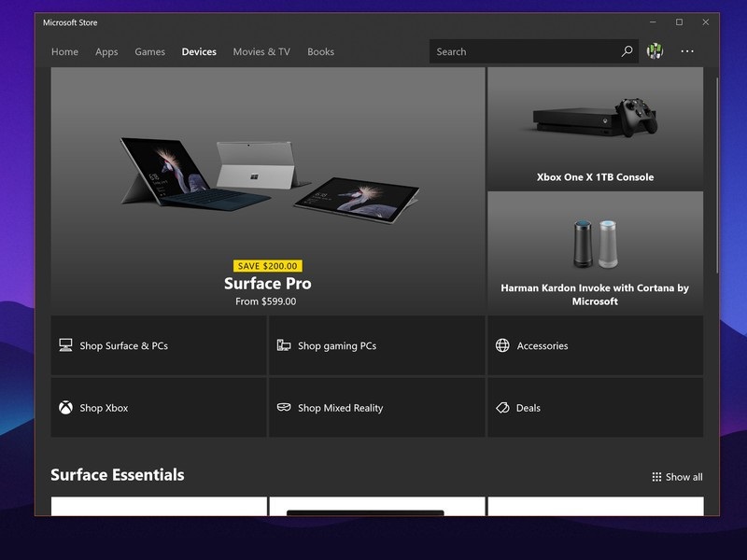Image resolution: width=747 pixels, height=560 pixels.
Task: Open the Shop Xbox tile
Action: (x=159, y=408)
